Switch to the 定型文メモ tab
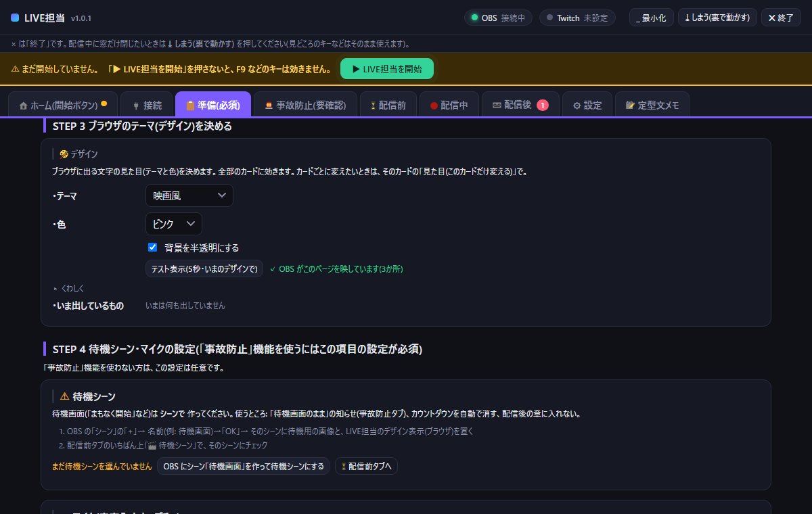The width and height of the screenshot is (812, 514). [x=652, y=105]
